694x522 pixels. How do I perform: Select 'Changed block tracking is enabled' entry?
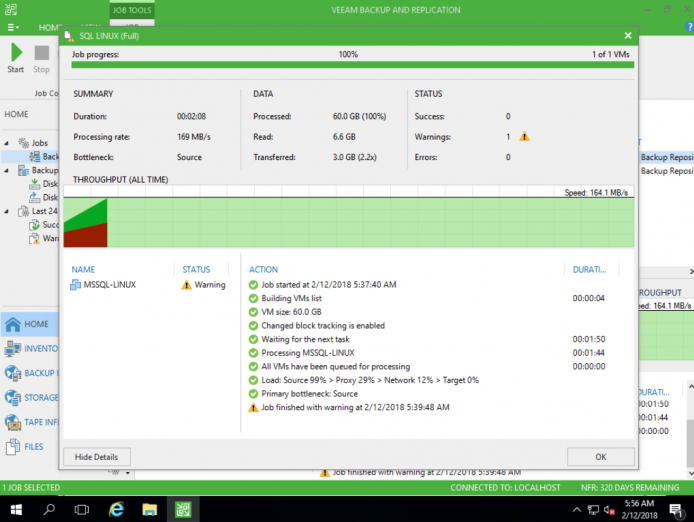[323, 326]
